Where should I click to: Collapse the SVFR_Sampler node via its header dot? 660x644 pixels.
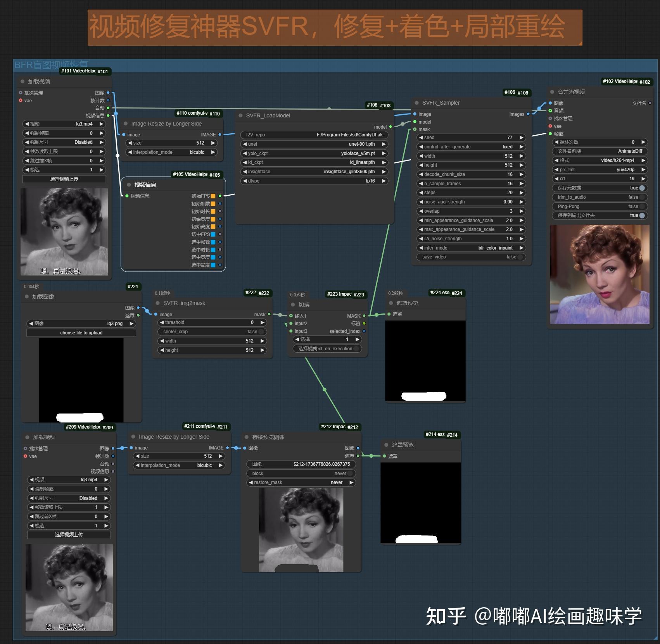(x=416, y=103)
